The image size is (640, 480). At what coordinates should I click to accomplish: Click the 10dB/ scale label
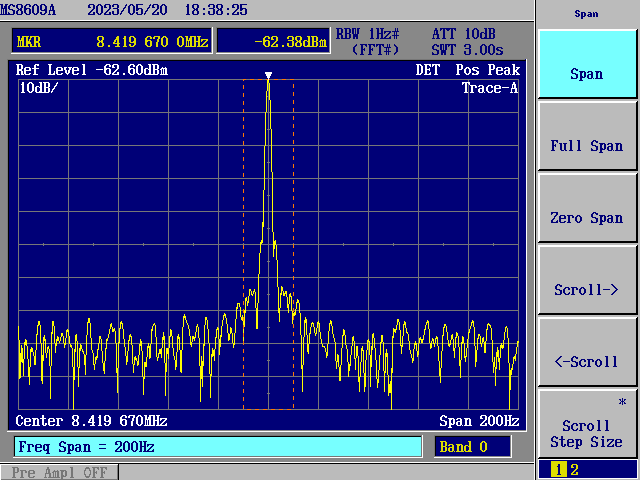point(39,88)
